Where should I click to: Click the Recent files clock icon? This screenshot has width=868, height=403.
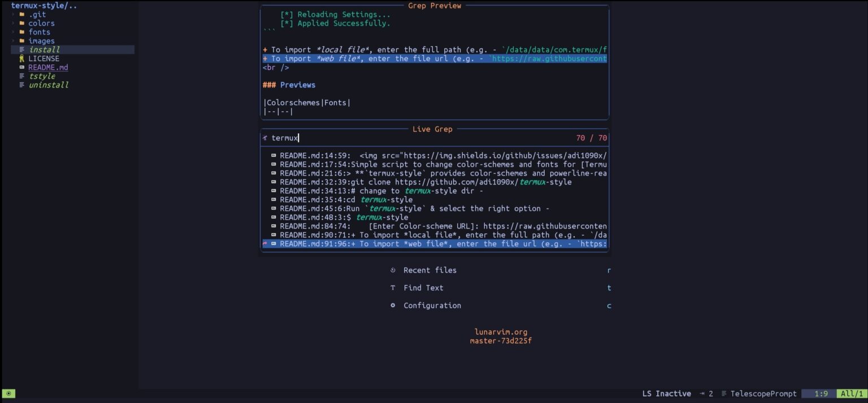coord(393,270)
